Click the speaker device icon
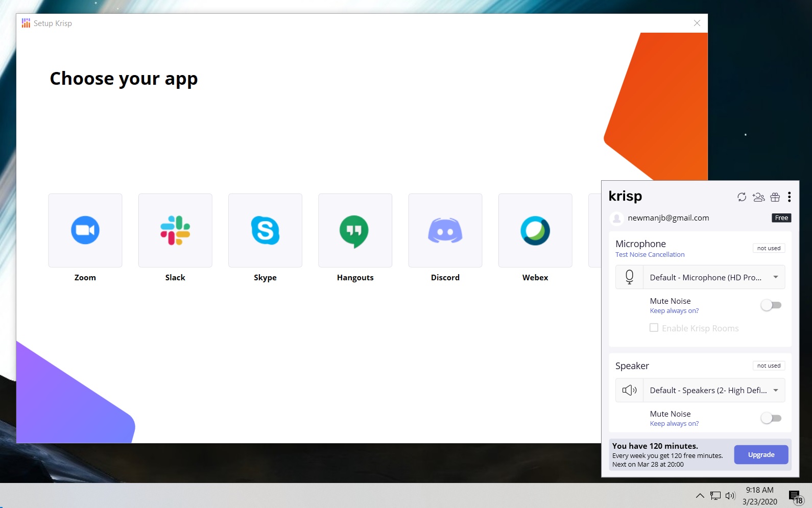This screenshot has height=508, width=812. [630, 391]
